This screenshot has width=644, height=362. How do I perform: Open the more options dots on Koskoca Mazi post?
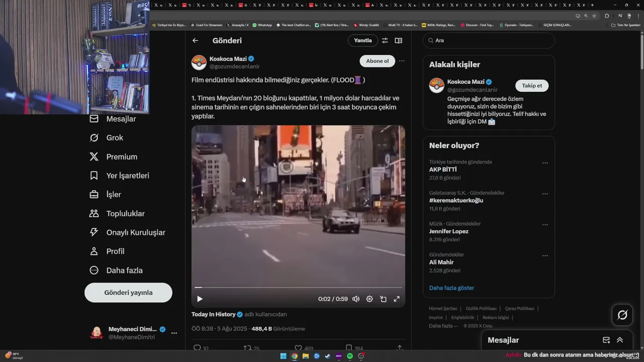[x=401, y=61]
